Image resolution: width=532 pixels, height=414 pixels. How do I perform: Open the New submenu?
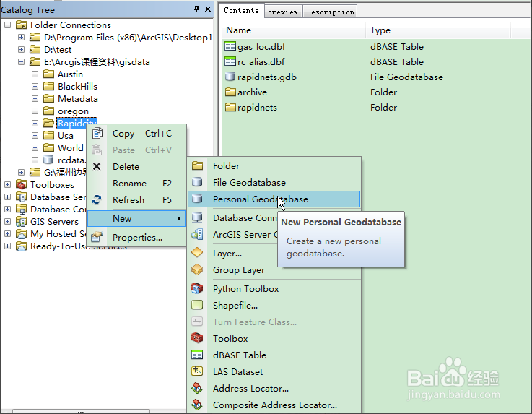136,218
